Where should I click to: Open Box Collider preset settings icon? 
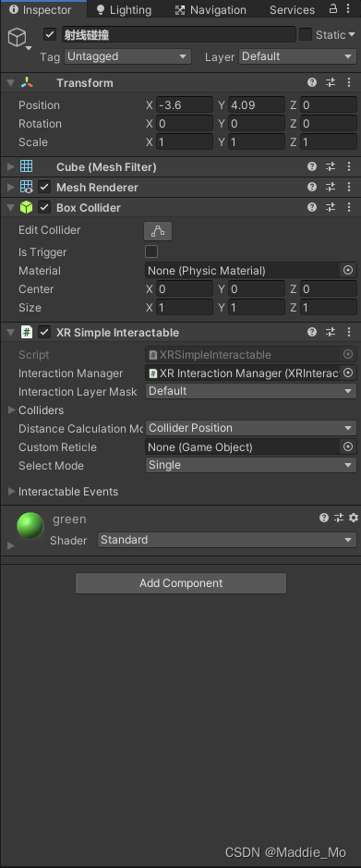331,208
